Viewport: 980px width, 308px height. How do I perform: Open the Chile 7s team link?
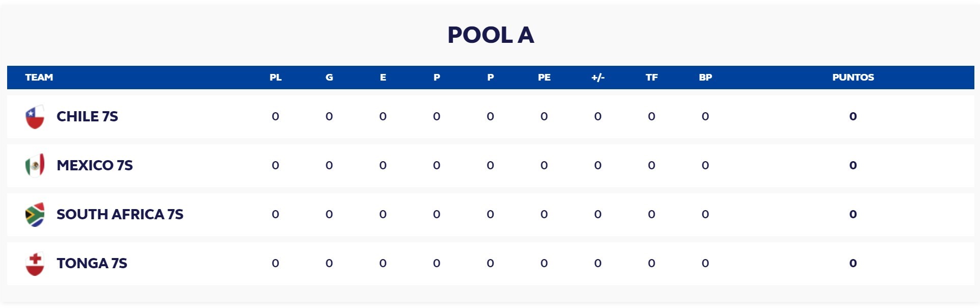[x=87, y=117]
